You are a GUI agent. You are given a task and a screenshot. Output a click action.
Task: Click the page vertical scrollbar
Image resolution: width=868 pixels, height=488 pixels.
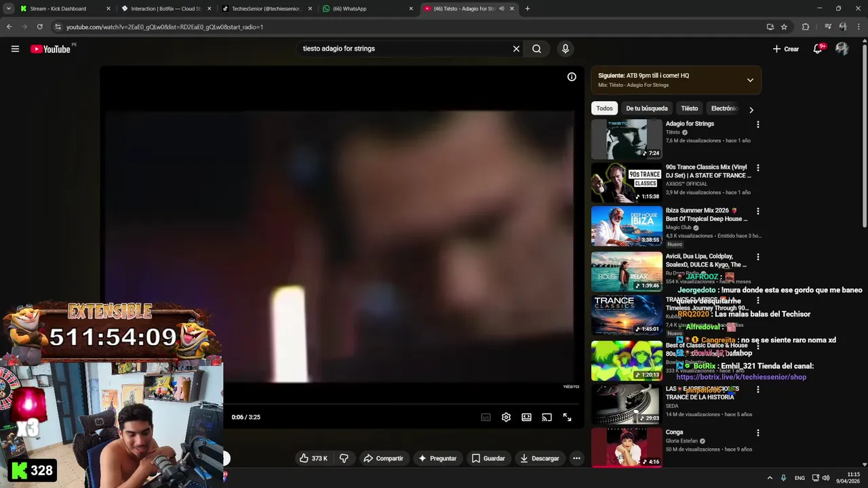[864, 136]
